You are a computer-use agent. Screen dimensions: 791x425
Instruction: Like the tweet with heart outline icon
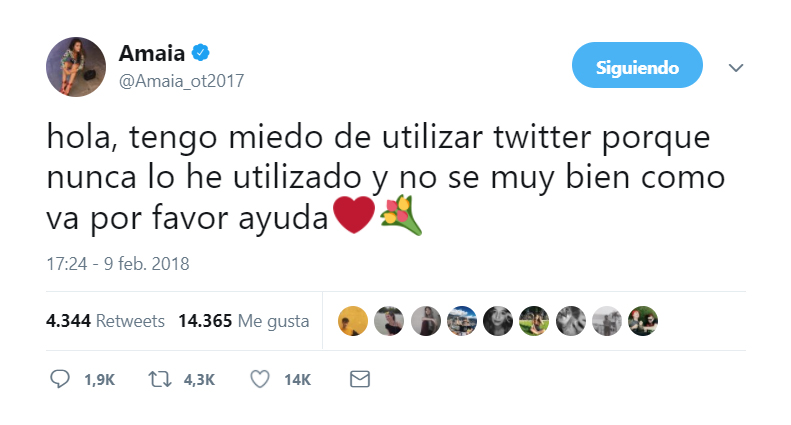pos(260,380)
